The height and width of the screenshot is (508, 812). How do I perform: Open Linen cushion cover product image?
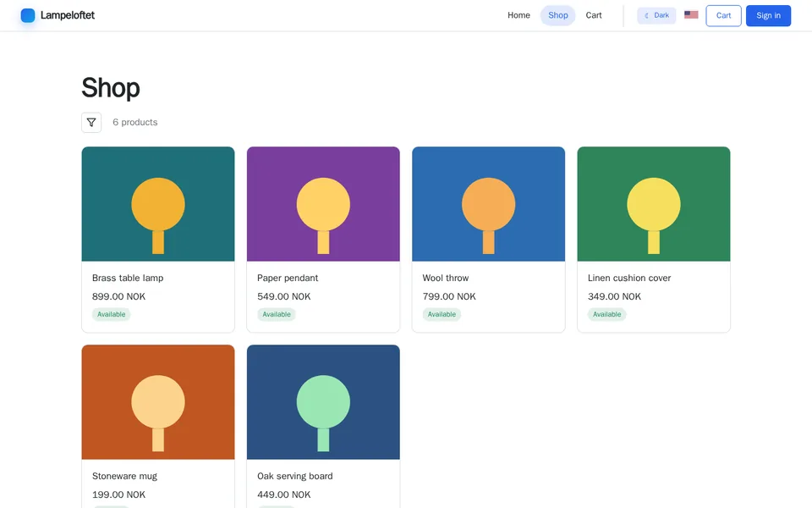click(x=654, y=204)
